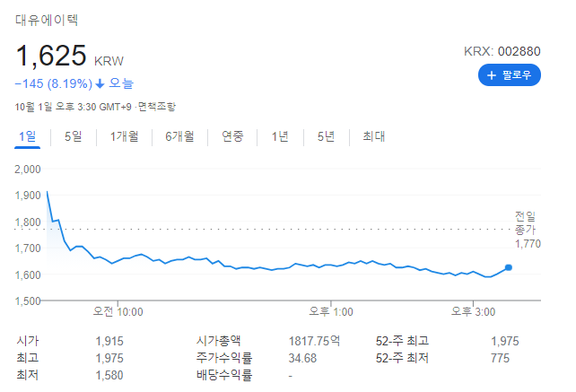Viewport: 576px width, 392px height.
Task: Click the 주가수익률 value 34.68
Action: click(302, 358)
